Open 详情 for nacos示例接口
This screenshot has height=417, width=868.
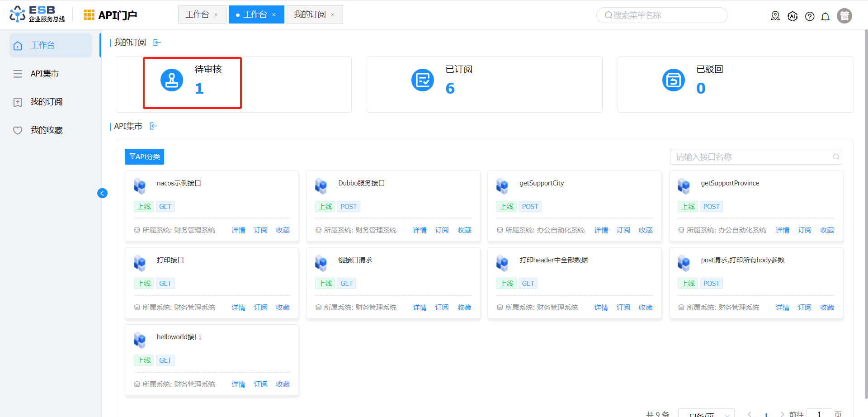coord(238,230)
